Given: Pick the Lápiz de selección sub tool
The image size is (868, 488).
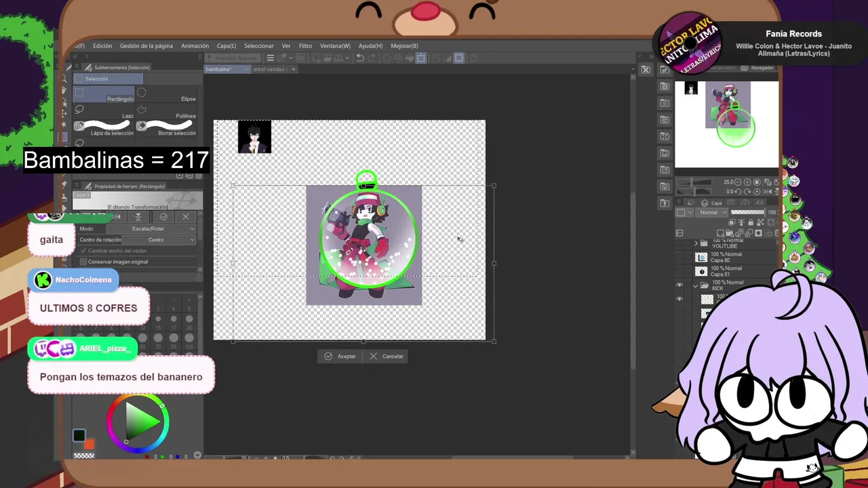Looking at the screenshot, I should pyautogui.click(x=104, y=128).
